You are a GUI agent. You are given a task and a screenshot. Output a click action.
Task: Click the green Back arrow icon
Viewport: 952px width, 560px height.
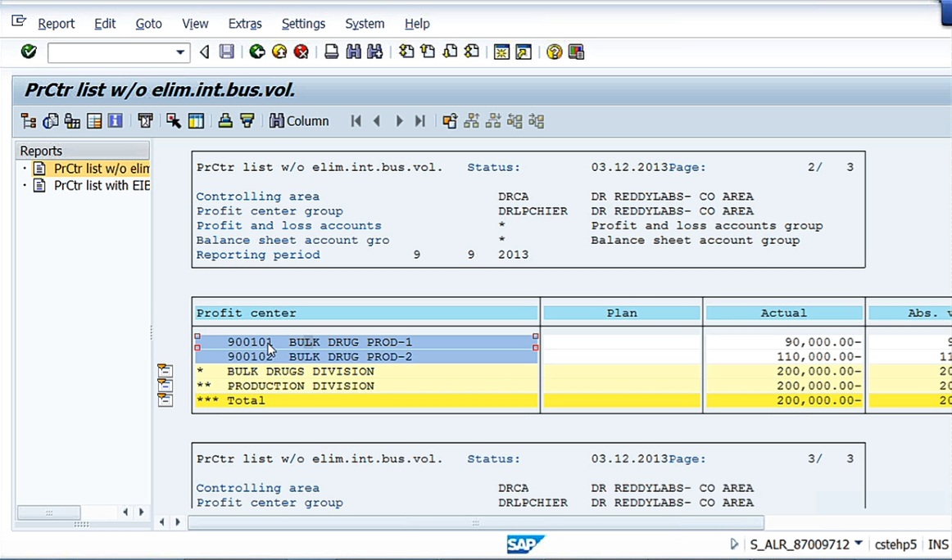[x=257, y=52]
